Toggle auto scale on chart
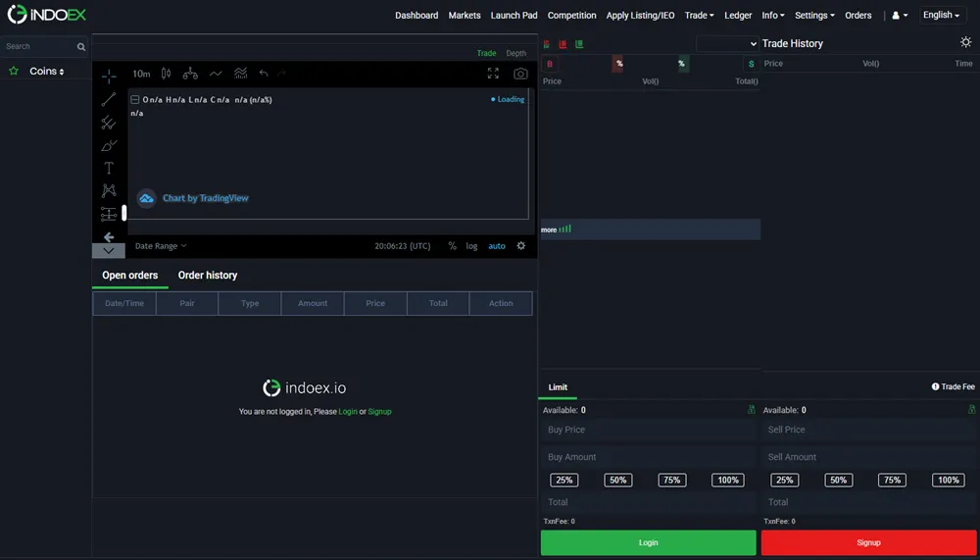The image size is (980, 560). tap(497, 246)
